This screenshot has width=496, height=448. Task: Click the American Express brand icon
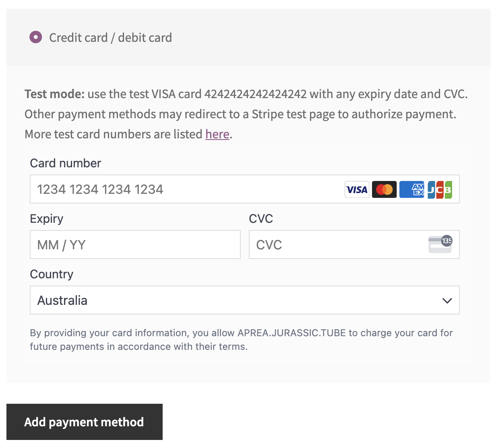click(x=412, y=189)
